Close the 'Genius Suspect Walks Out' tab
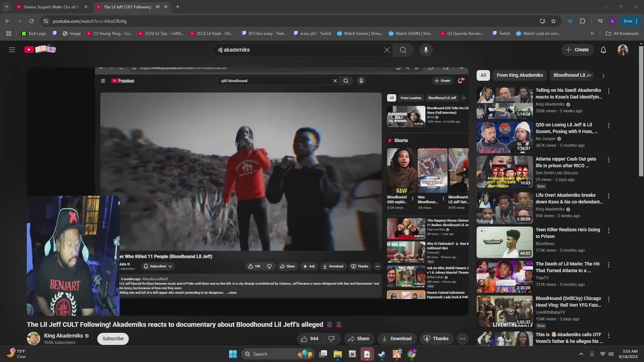 coord(86,7)
